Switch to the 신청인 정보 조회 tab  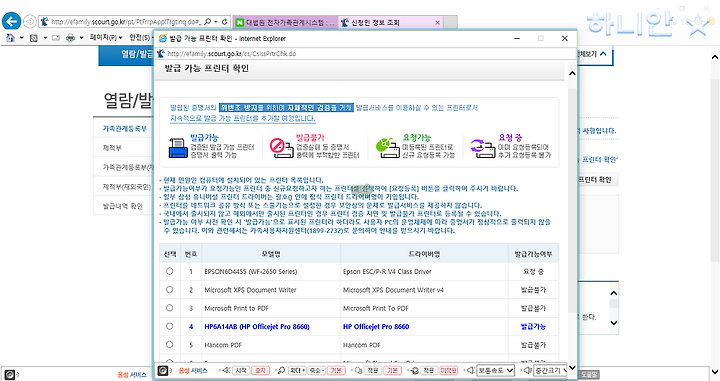coord(391,22)
